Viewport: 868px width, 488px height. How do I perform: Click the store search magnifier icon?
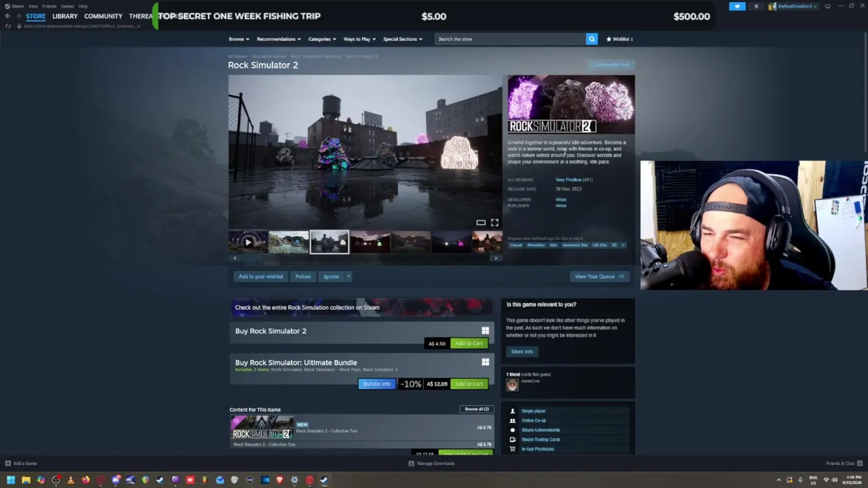[x=591, y=39]
